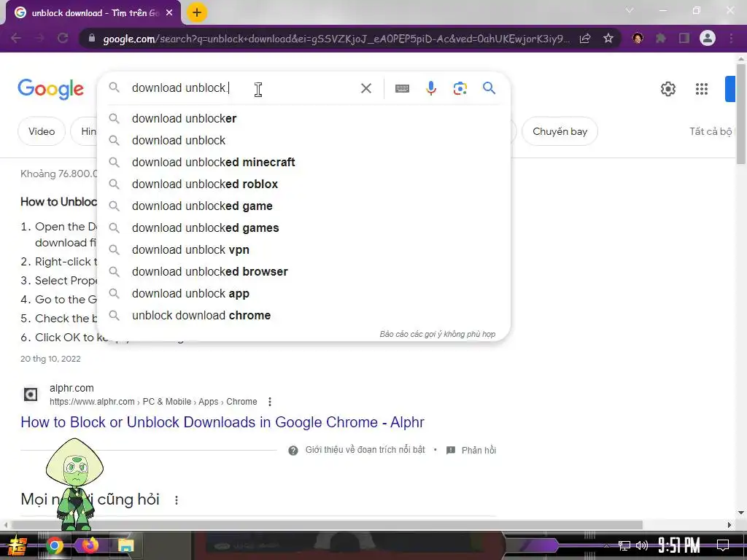Click the Phản hồi feedback link

479,451
